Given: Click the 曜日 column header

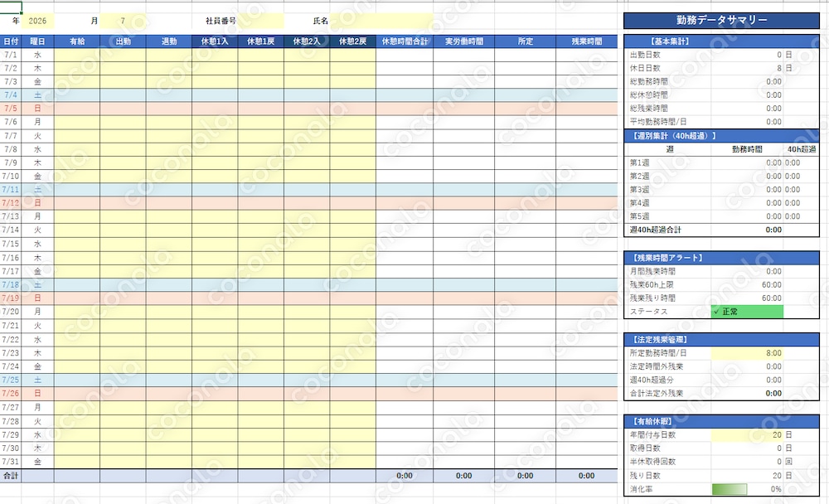Looking at the screenshot, I should coord(37,41).
